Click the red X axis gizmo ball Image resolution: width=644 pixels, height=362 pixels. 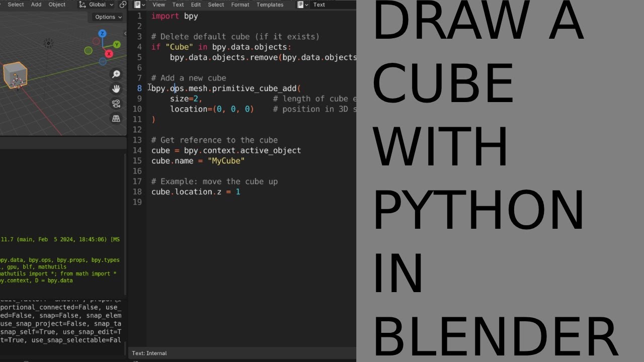(x=109, y=54)
